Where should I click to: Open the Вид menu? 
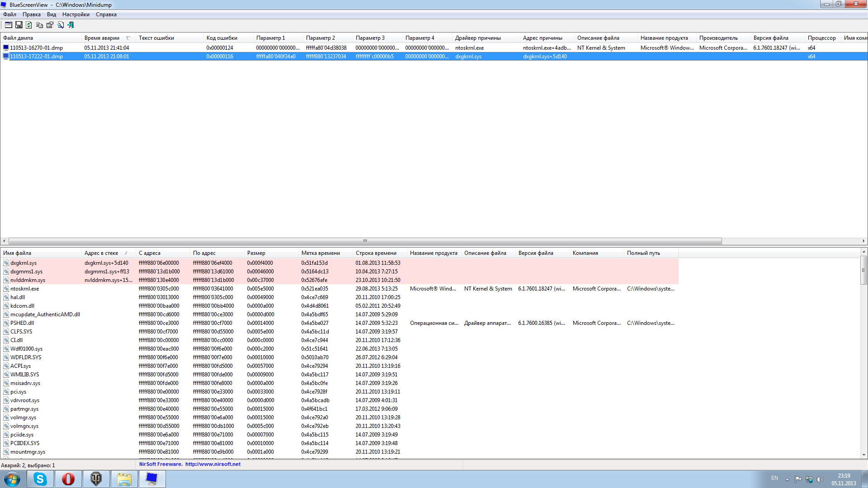[52, 14]
